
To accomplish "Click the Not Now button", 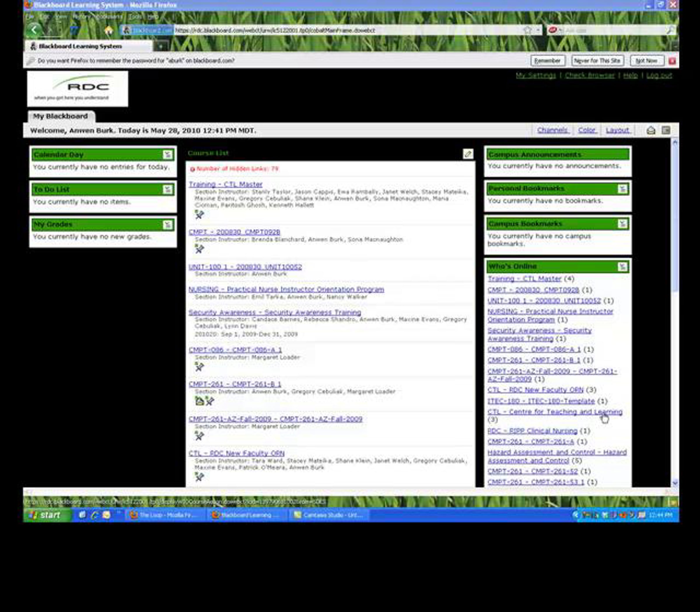I will [647, 61].
